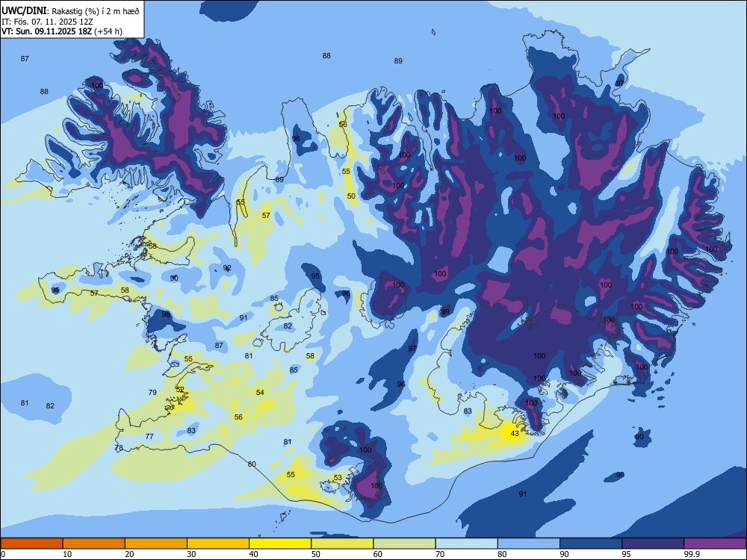Pick the pale blue 70–80 legend swatch
747x560 pixels.
coord(467,544)
